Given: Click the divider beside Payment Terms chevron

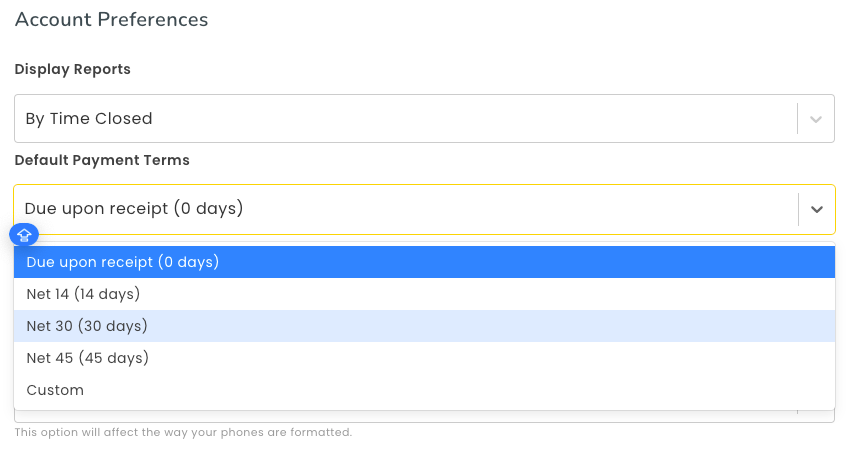Looking at the screenshot, I should (x=798, y=209).
